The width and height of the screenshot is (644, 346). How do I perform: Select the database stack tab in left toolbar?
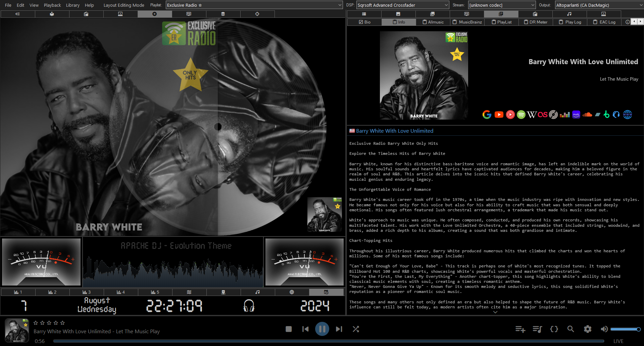pyautogui.click(x=223, y=14)
